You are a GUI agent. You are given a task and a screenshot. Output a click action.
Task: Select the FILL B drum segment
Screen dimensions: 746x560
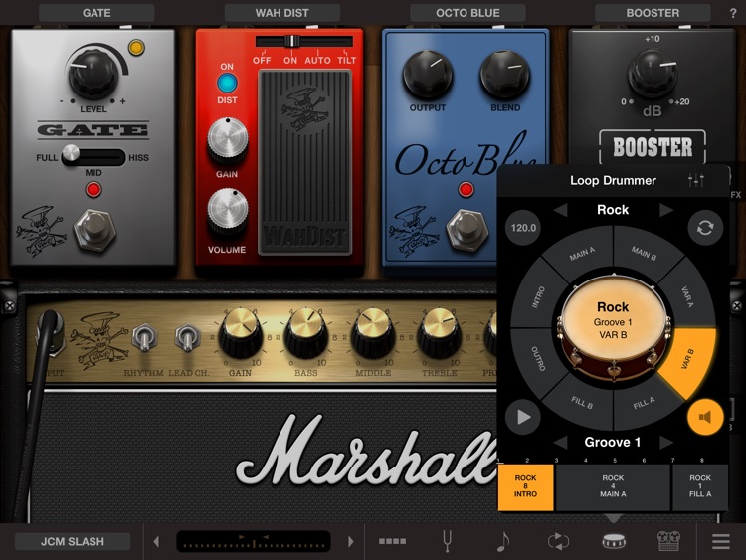tap(582, 403)
